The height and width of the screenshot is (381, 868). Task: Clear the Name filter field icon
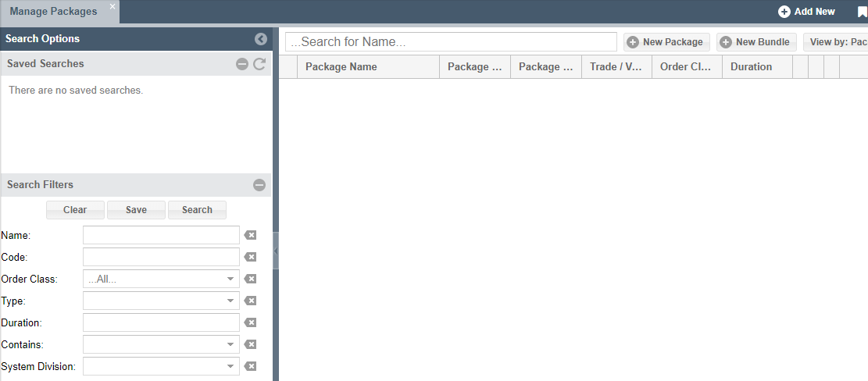coord(250,236)
